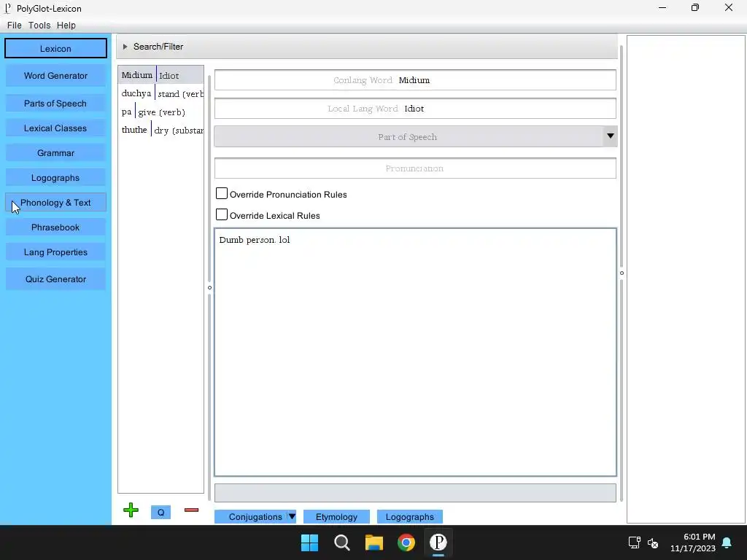Click the Etymology button

[336, 517]
